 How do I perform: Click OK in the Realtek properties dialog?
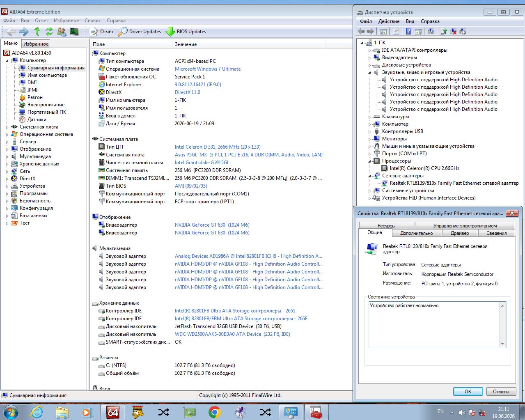click(468, 392)
